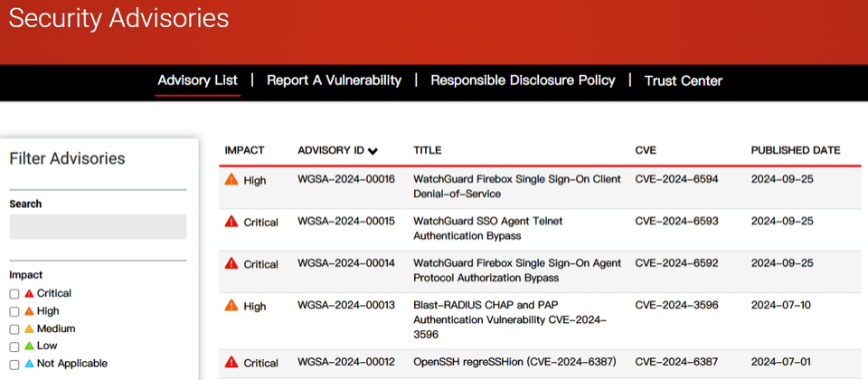Sort table by Published Date column header
Screen dimensions: 868x380
pyautogui.click(x=796, y=150)
